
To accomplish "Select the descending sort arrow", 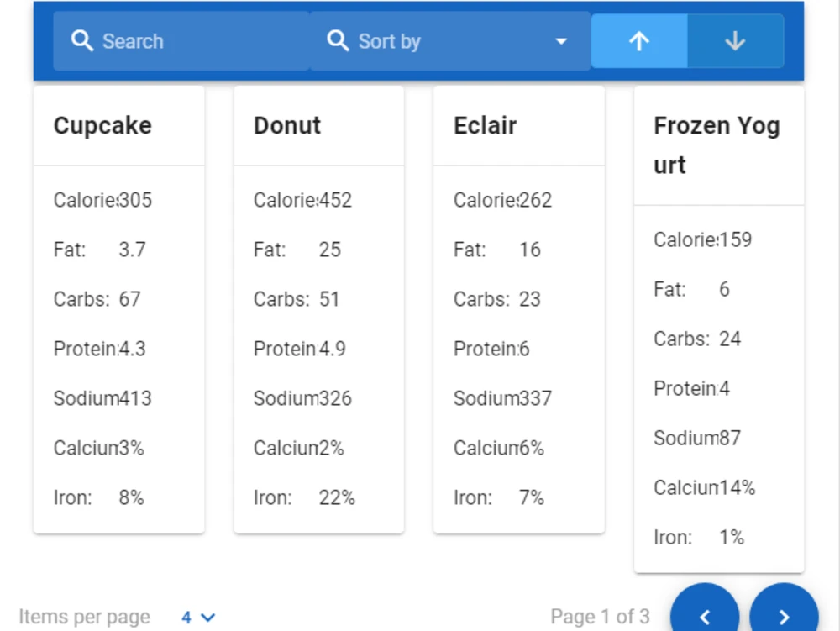I will [735, 40].
